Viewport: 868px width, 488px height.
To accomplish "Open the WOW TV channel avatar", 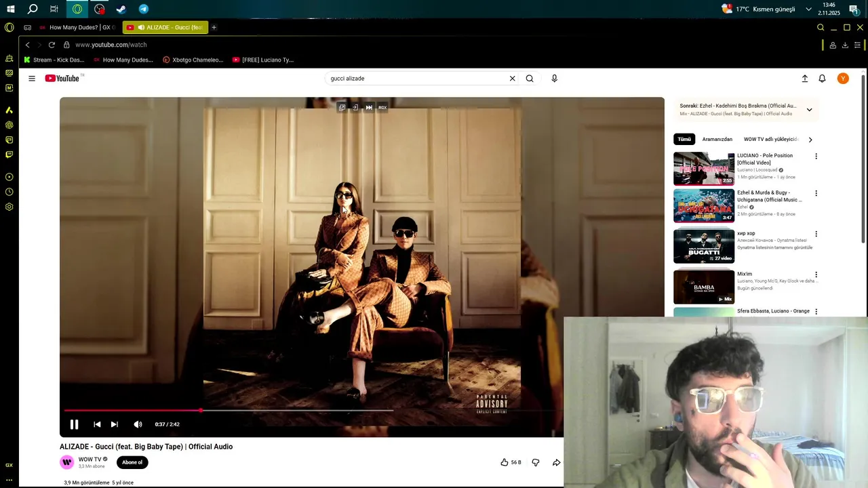I will pos(67,462).
